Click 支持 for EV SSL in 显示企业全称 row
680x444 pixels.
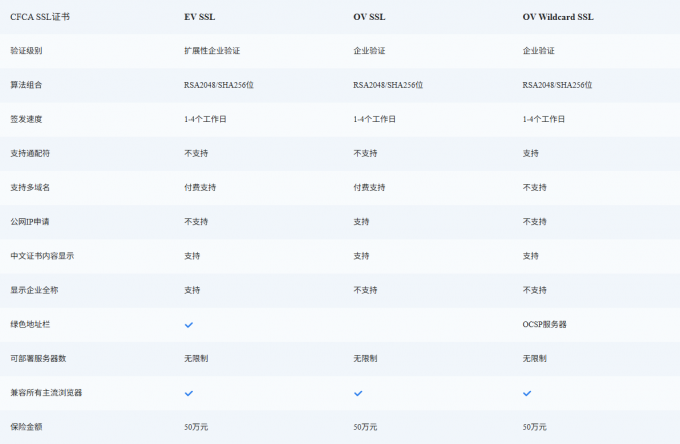click(192, 291)
